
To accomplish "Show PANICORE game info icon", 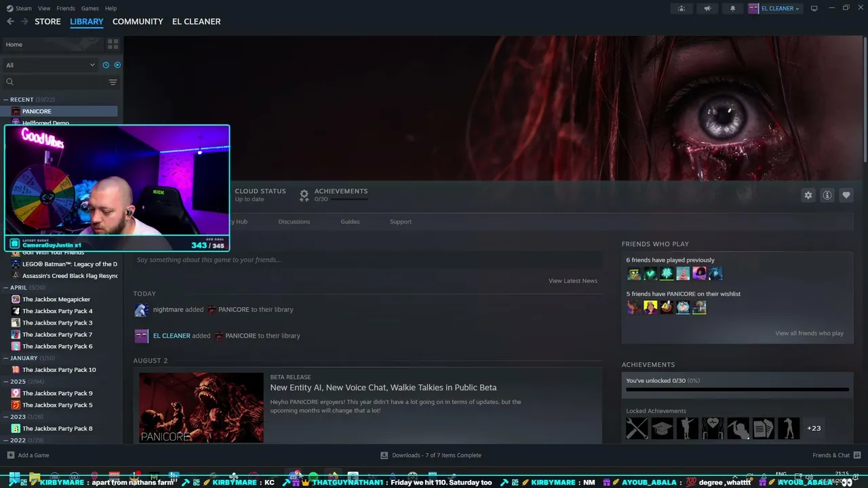I will tap(827, 195).
